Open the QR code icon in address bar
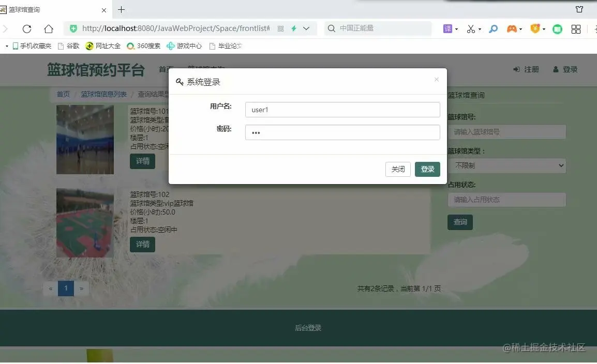 280,28
